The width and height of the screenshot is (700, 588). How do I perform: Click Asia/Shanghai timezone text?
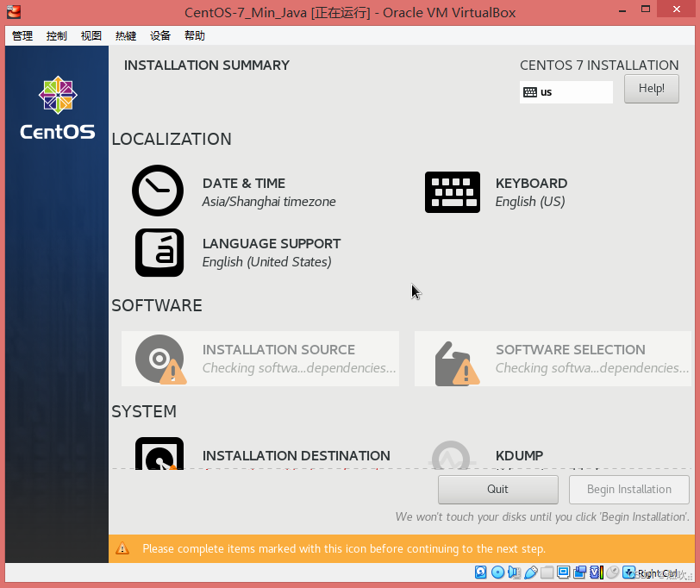pyautogui.click(x=269, y=202)
